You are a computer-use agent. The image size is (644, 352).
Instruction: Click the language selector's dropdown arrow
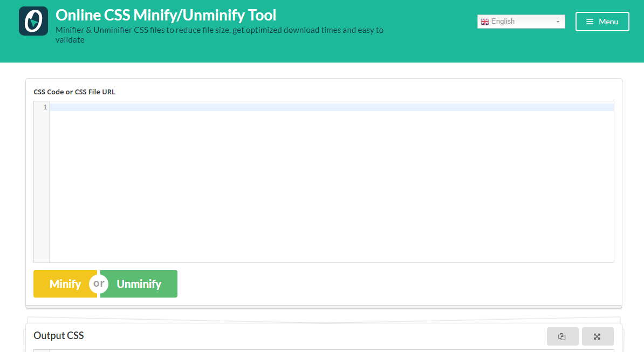[x=558, y=22]
